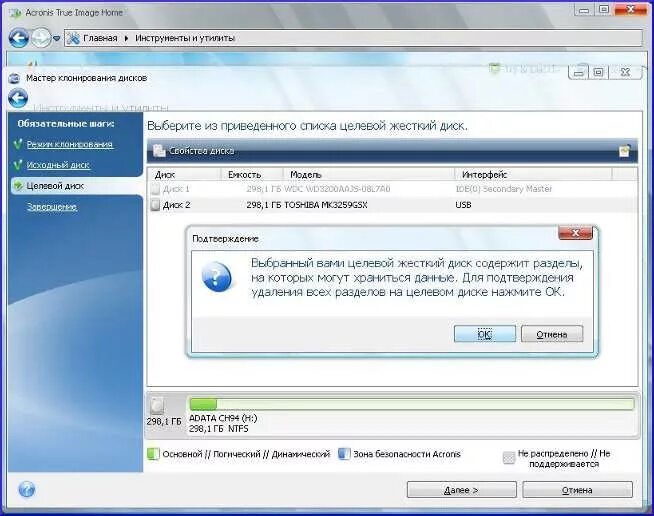The image size is (654, 516).
Task: Click the Acronis True Image Home title icon
Action: 16,13
